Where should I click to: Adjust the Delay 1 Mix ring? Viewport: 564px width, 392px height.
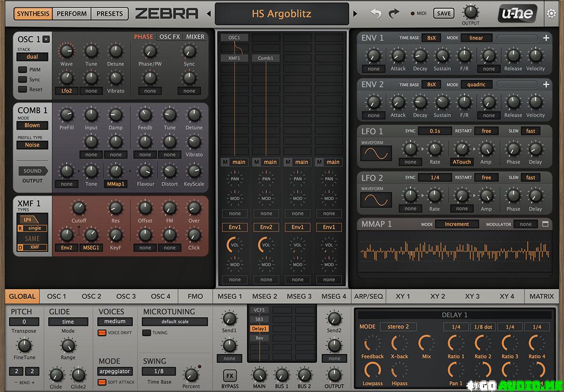tap(427, 343)
